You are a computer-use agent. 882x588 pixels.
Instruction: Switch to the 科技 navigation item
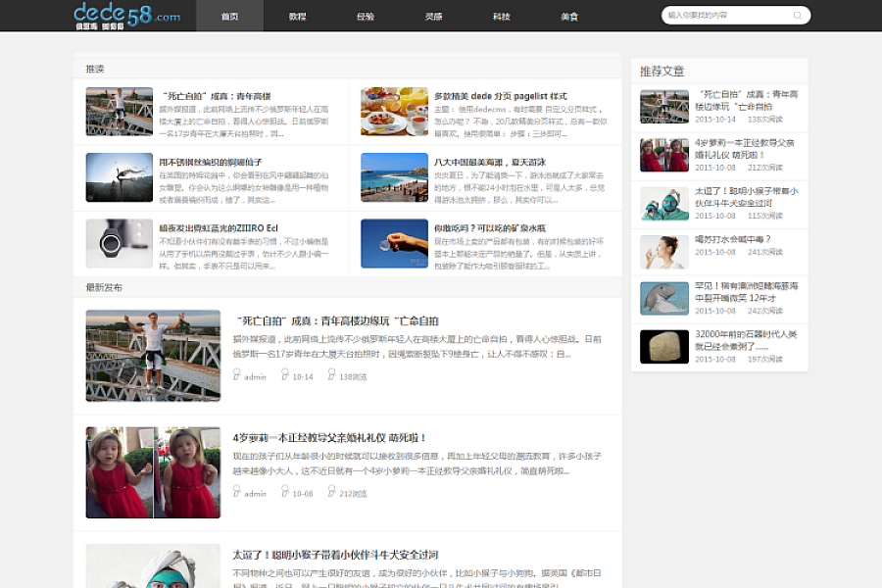(x=502, y=16)
